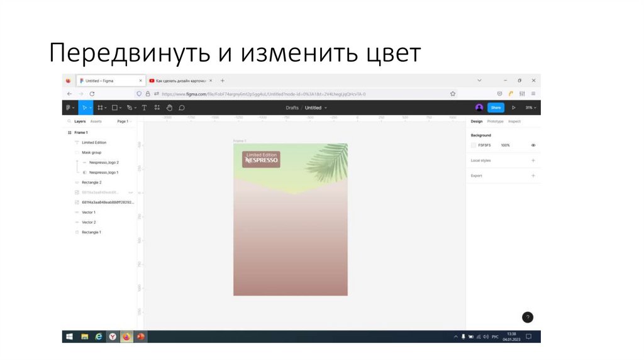Open the 31% zoom dropdown
This screenshot has height=361, width=644.
click(531, 108)
